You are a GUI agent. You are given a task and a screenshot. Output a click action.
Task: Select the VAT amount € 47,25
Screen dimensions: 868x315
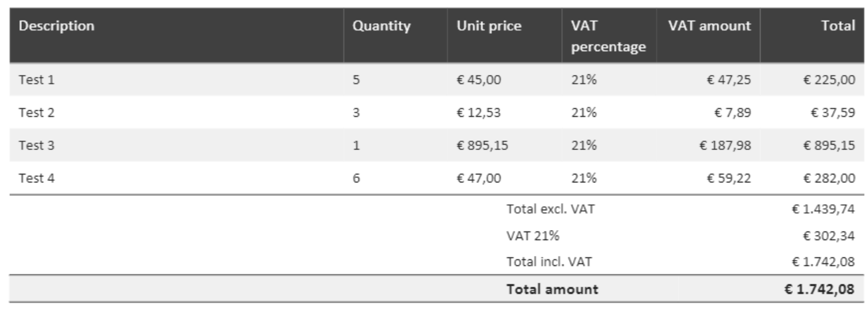[x=729, y=80]
